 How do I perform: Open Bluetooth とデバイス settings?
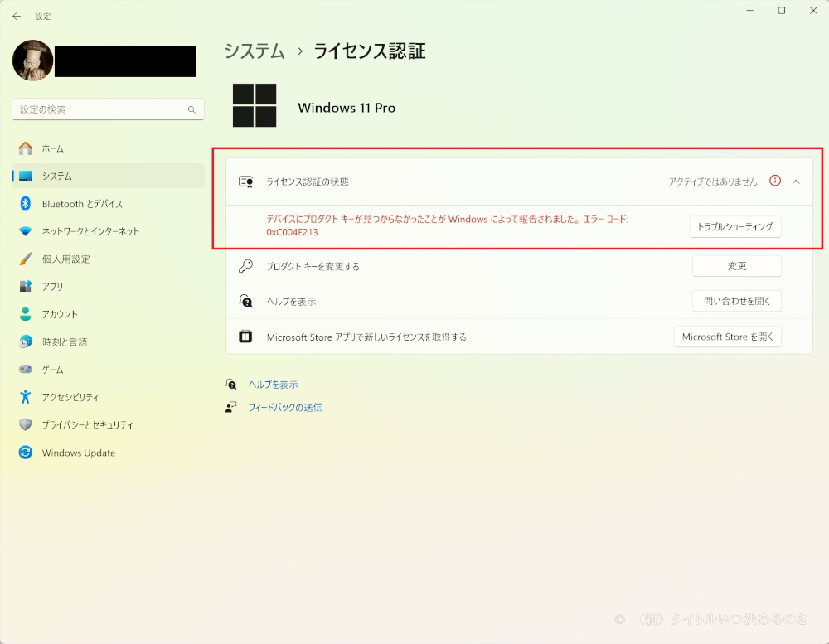pos(108,204)
